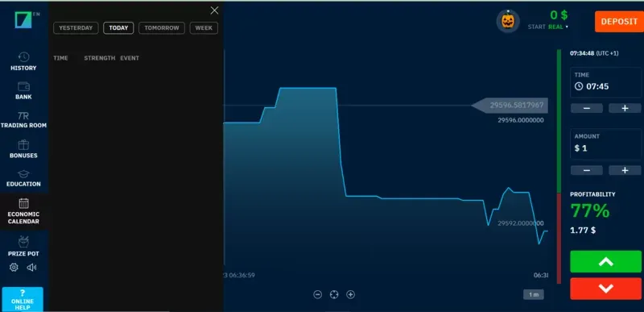Open the Real account dropdown
This screenshot has height=312, width=644.
pos(558,27)
